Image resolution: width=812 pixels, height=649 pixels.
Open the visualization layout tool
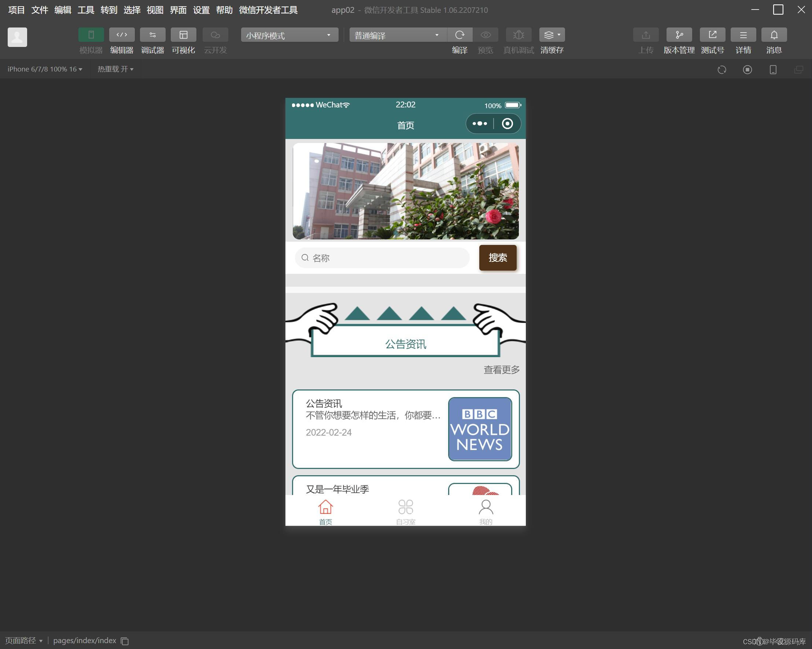click(184, 35)
